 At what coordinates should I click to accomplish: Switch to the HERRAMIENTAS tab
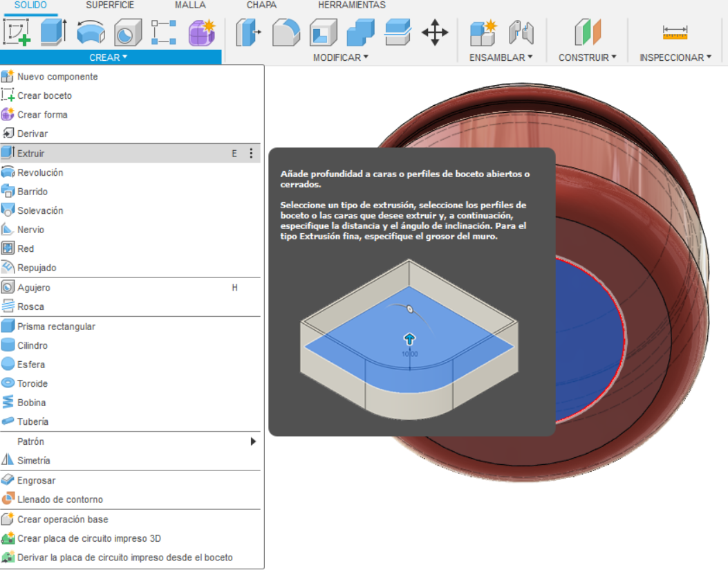point(352,5)
